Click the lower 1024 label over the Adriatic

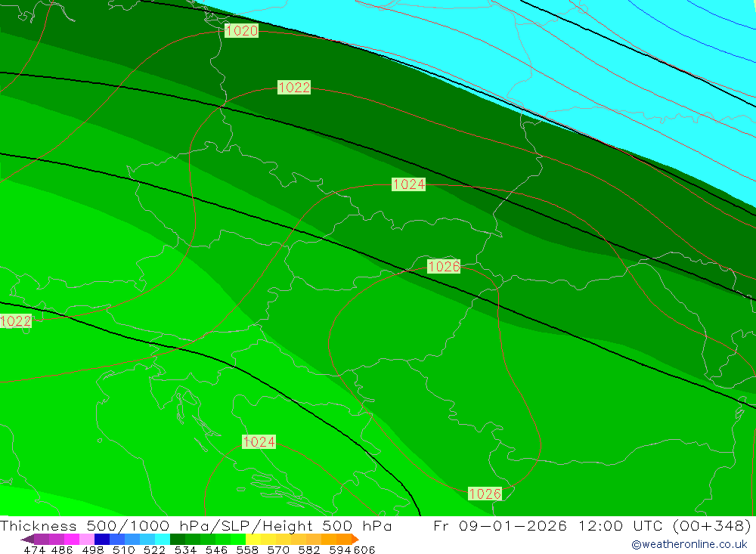click(259, 441)
